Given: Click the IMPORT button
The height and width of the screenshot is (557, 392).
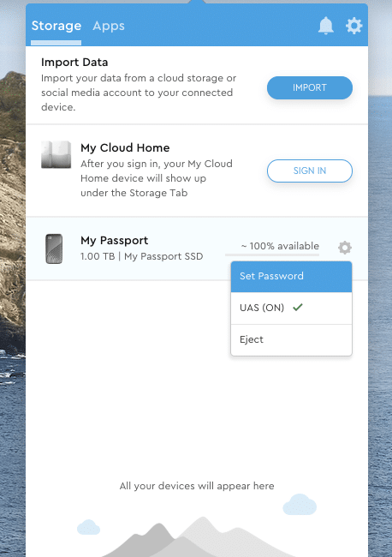Looking at the screenshot, I should [310, 87].
